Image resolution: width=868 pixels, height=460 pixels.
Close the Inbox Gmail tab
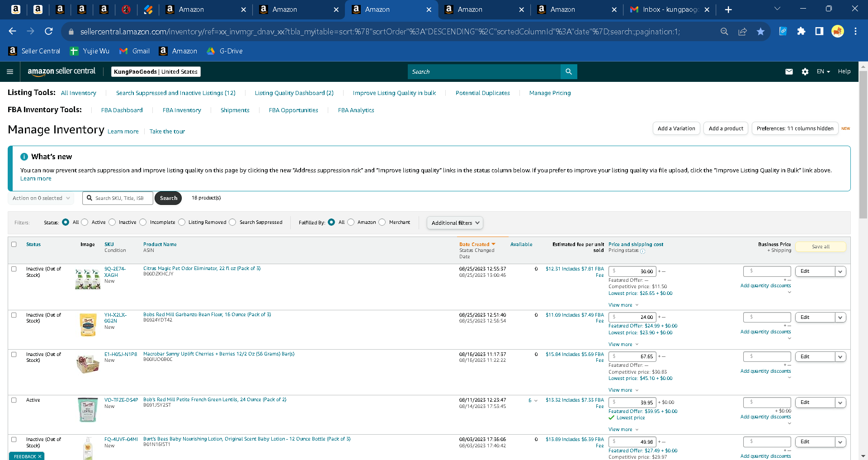(x=707, y=9)
